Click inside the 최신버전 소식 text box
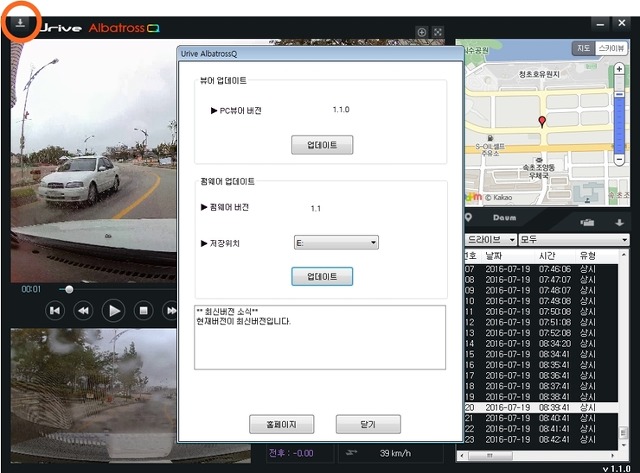 (320, 338)
